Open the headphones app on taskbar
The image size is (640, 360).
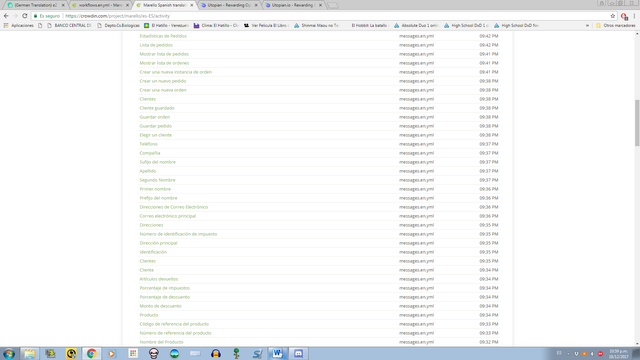(x=216, y=353)
